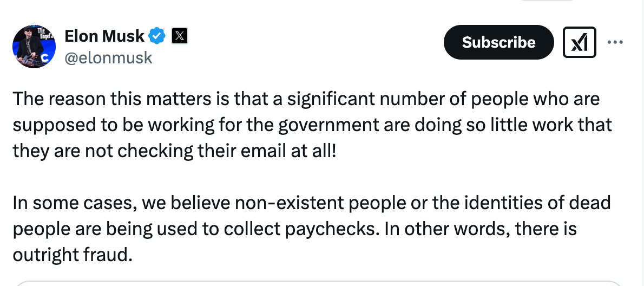This screenshot has width=644, height=286.
Task: Click the line ending 'email at all!'
Action: pos(175,151)
